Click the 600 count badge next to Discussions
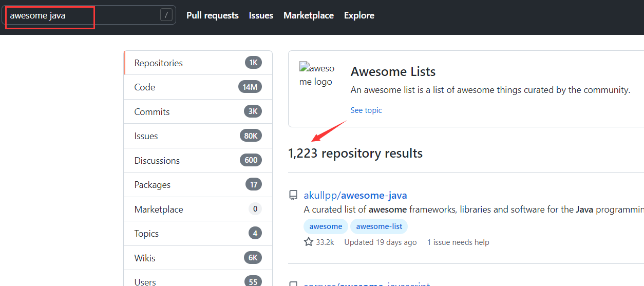The image size is (644, 286). point(251,160)
